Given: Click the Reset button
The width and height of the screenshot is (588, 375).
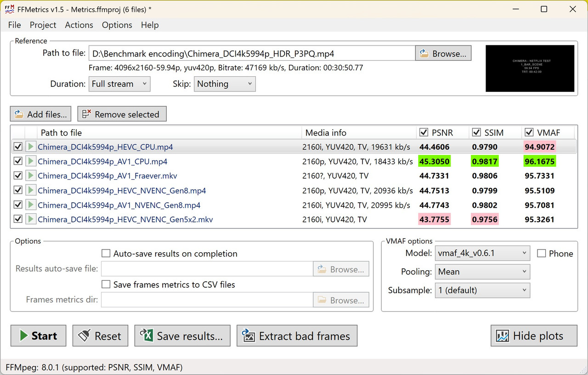Looking at the screenshot, I should click(x=100, y=336).
